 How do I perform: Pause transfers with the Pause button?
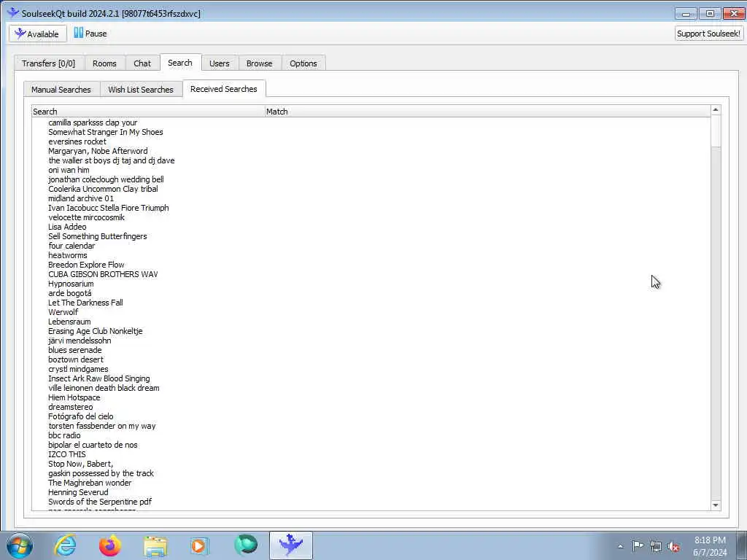tap(90, 34)
